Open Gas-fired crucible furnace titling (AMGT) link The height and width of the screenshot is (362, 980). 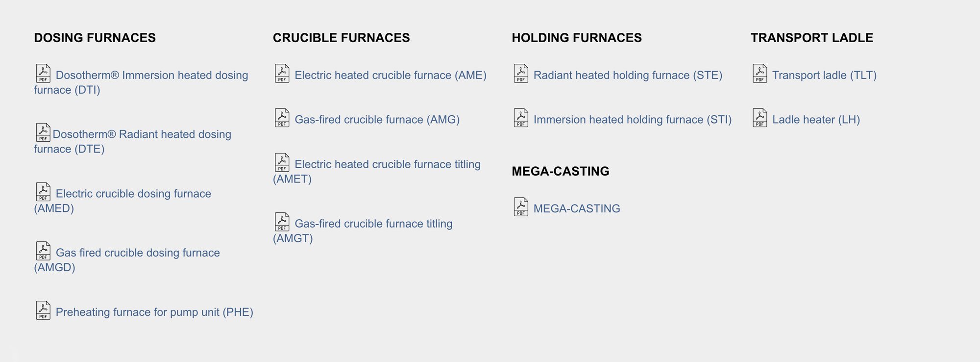[x=363, y=231]
